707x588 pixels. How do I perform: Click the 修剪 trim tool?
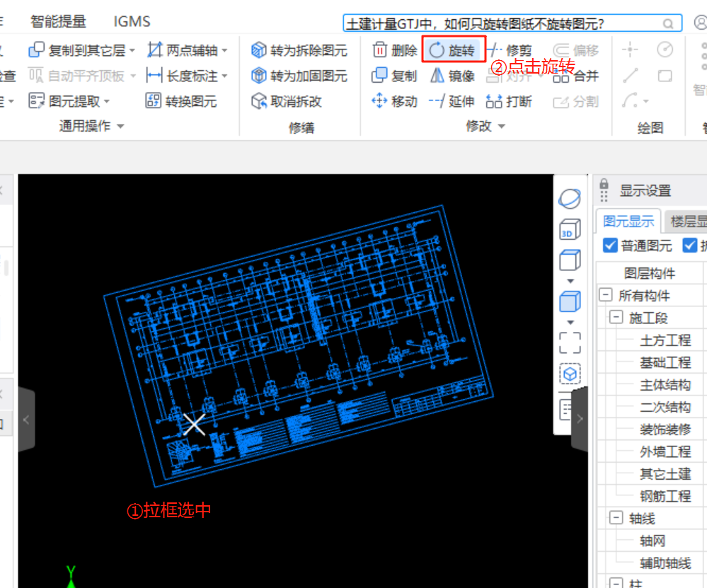pos(511,50)
